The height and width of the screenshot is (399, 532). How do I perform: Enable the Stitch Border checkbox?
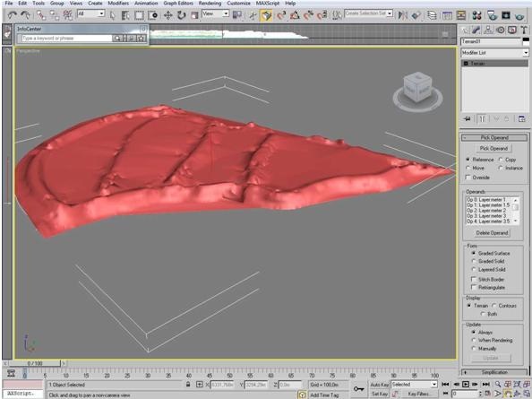coord(474,279)
